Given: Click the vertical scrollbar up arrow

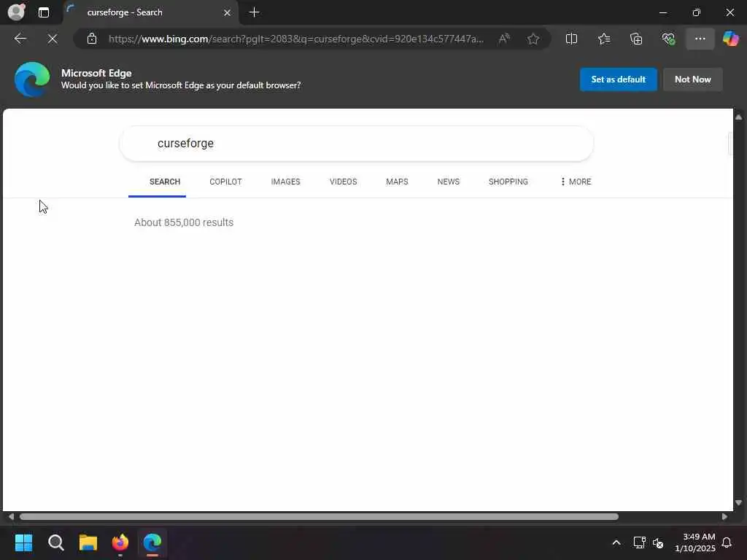Looking at the screenshot, I should tap(738, 117).
